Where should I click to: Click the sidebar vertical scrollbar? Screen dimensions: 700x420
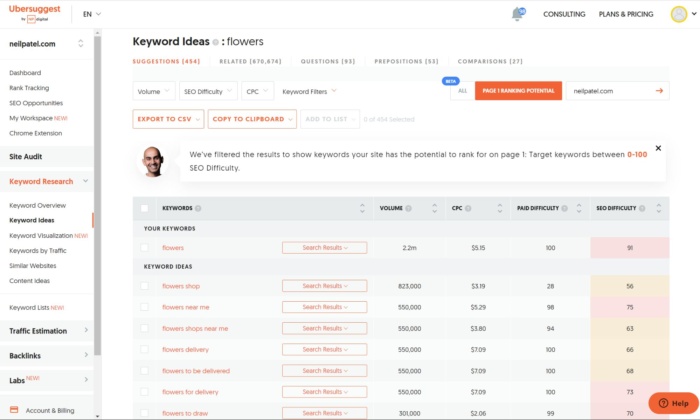tap(97, 195)
